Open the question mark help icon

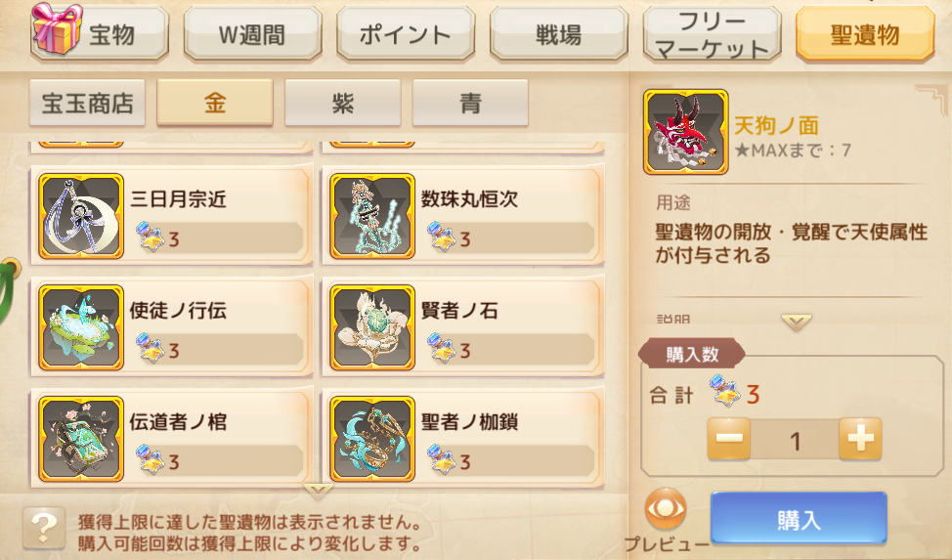coord(44,527)
